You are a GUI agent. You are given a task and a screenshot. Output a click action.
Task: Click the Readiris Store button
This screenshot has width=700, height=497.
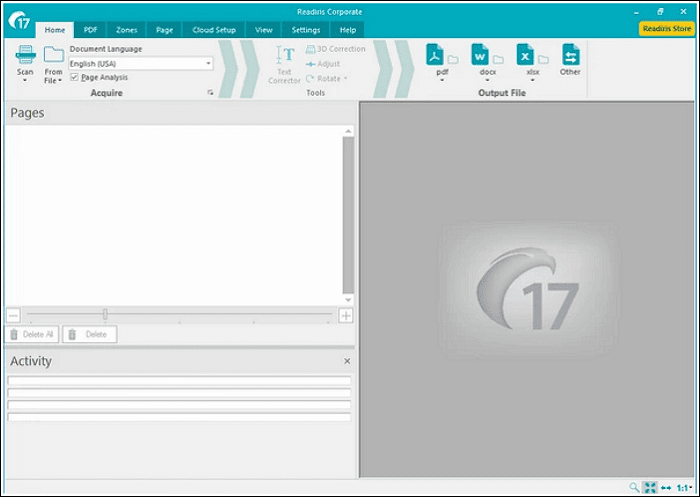665,29
